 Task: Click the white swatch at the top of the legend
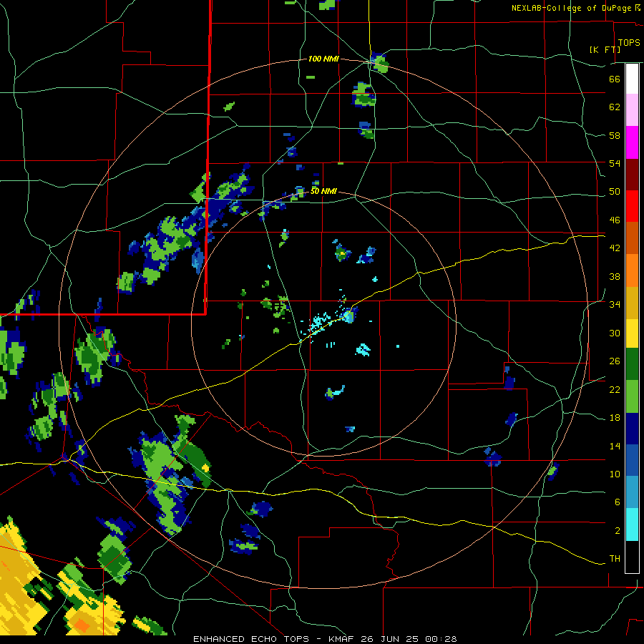click(x=632, y=79)
